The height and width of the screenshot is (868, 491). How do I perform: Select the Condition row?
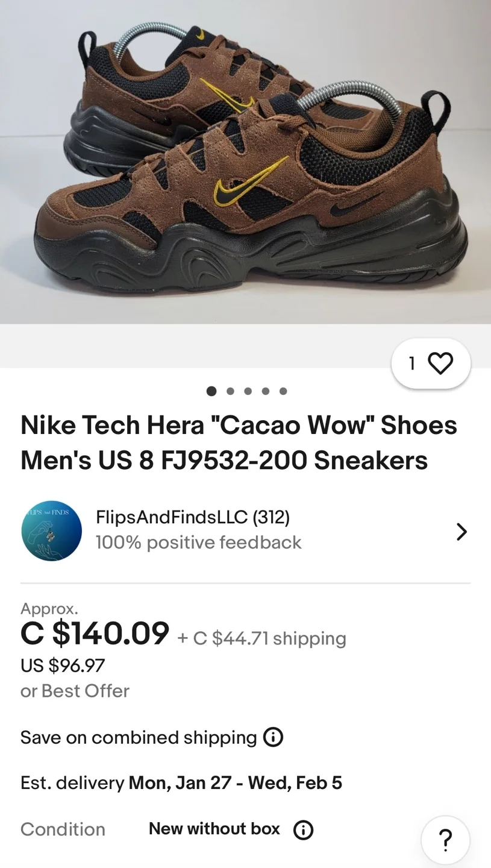pos(63,829)
